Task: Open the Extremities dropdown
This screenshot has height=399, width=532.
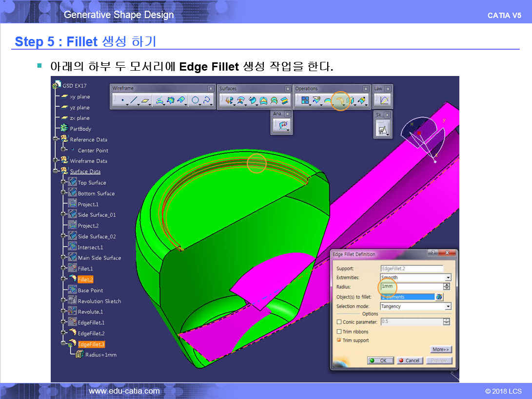Action: tap(448, 278)
